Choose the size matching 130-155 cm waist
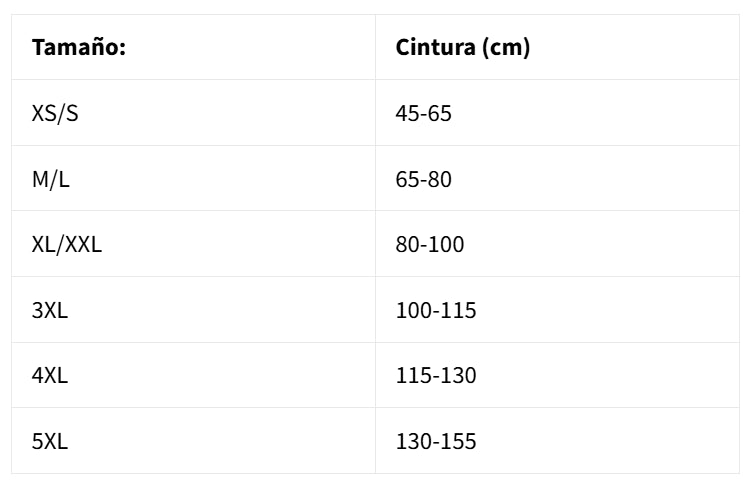 [x=50, y=441]
